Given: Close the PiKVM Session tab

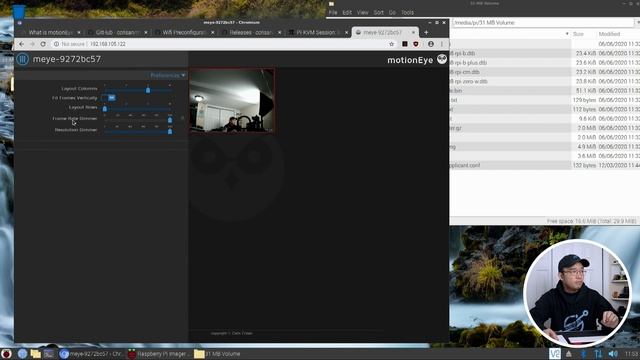Looking at the screenshot, I should tap(346, 32).
